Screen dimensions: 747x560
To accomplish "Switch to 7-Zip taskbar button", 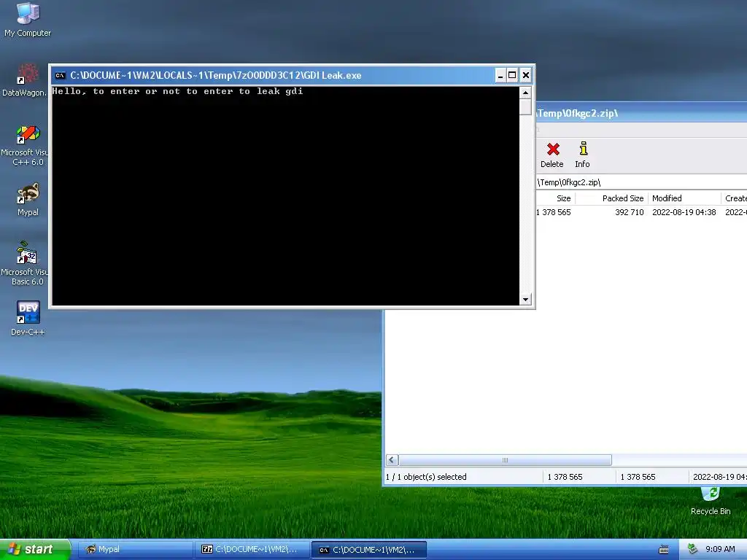I will 252,550.
